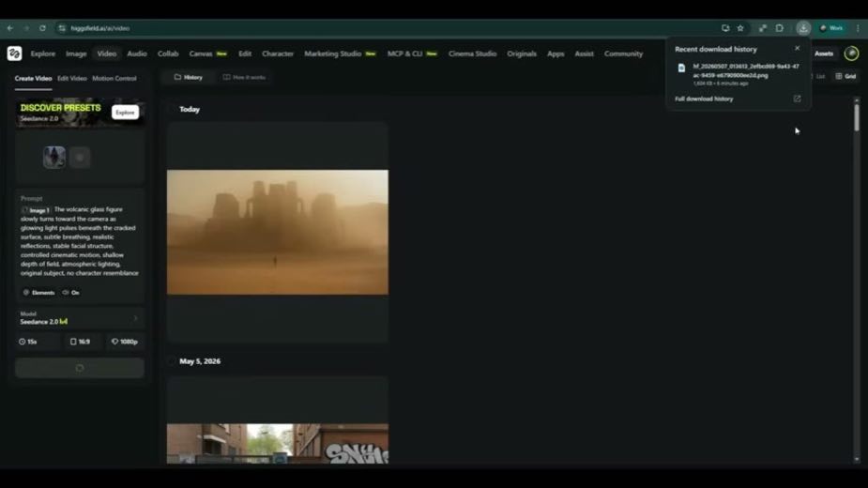Open the Video nav item
The image size is (868, 488).
pyautogui.click(x=107, y=53)
